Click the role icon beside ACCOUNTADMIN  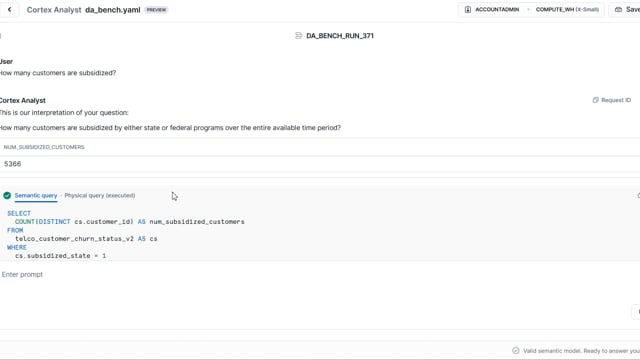pyautogui.click(x=468, y=9)
